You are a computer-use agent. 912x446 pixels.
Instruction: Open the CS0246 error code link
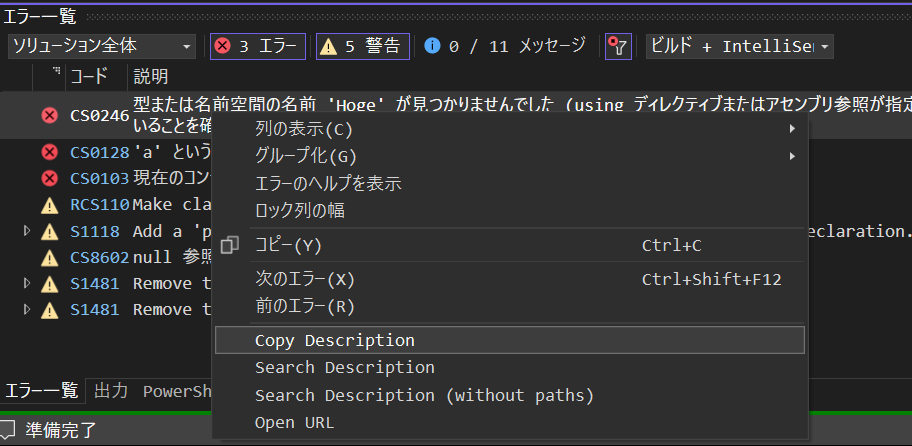99,116
